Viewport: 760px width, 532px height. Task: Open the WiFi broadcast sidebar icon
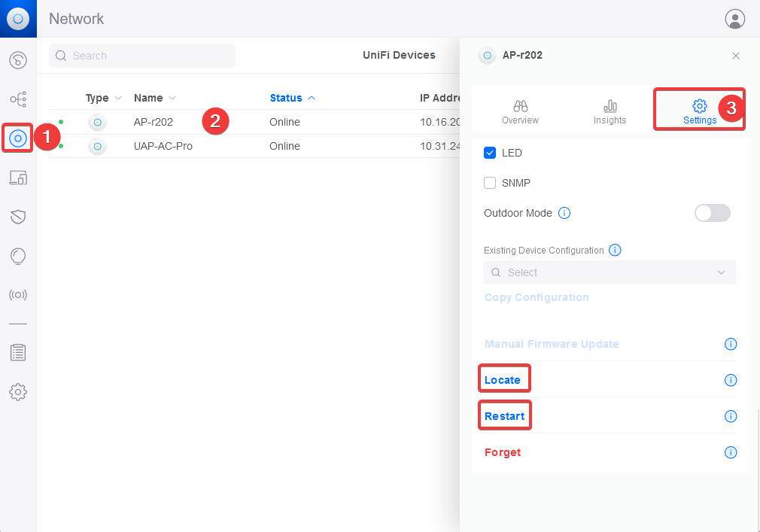click(x=18, y=294)
